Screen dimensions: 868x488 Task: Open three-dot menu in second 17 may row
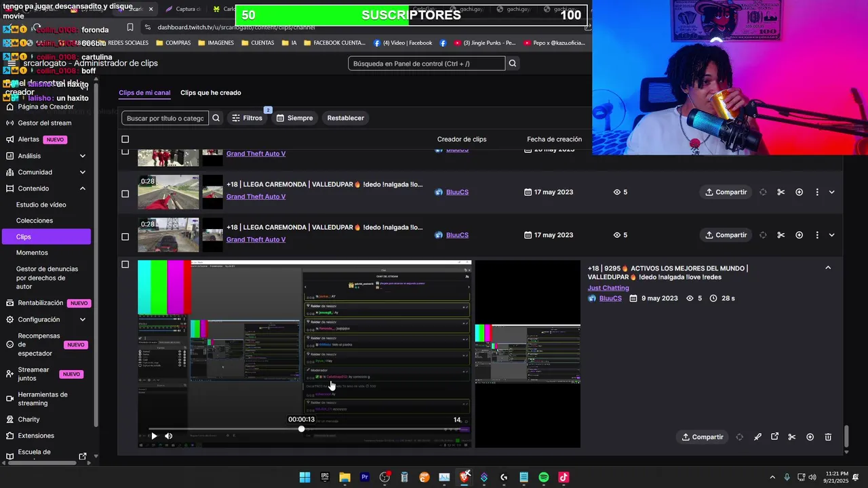(817, 235)
